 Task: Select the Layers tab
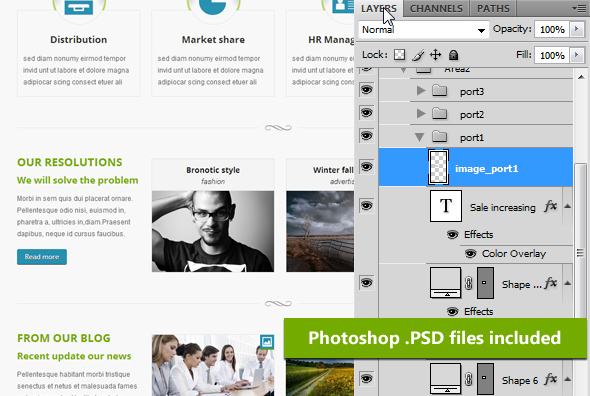[x=379, y=8]
